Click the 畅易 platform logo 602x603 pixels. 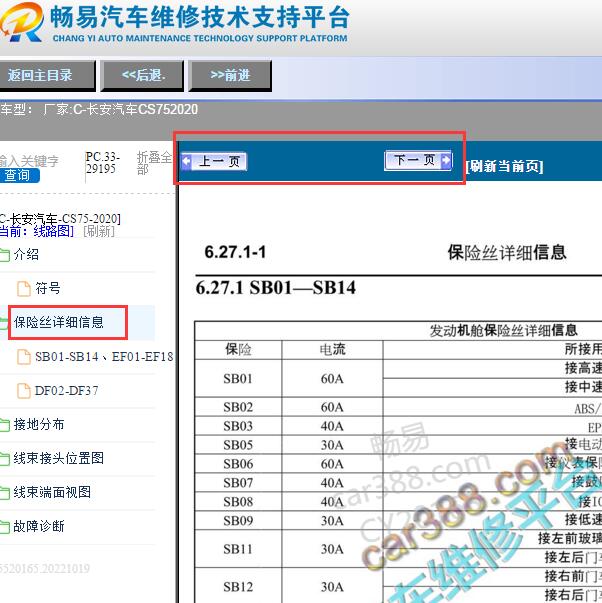[x=22, y=22]
